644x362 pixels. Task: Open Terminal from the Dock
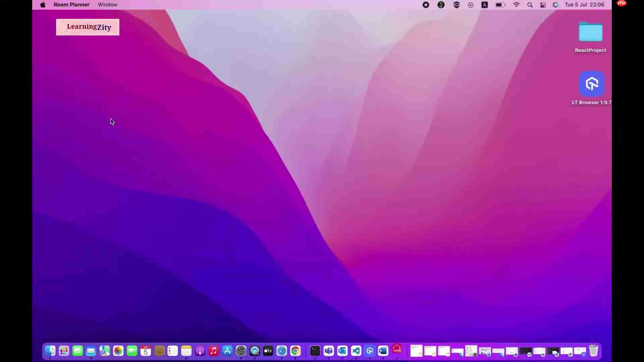point(315,351)
